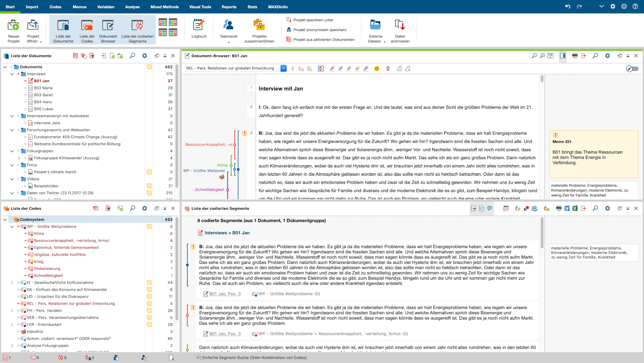The image size is (644, 363).
Task: Click green highlighter coding icon
Action: click(349, 69)
